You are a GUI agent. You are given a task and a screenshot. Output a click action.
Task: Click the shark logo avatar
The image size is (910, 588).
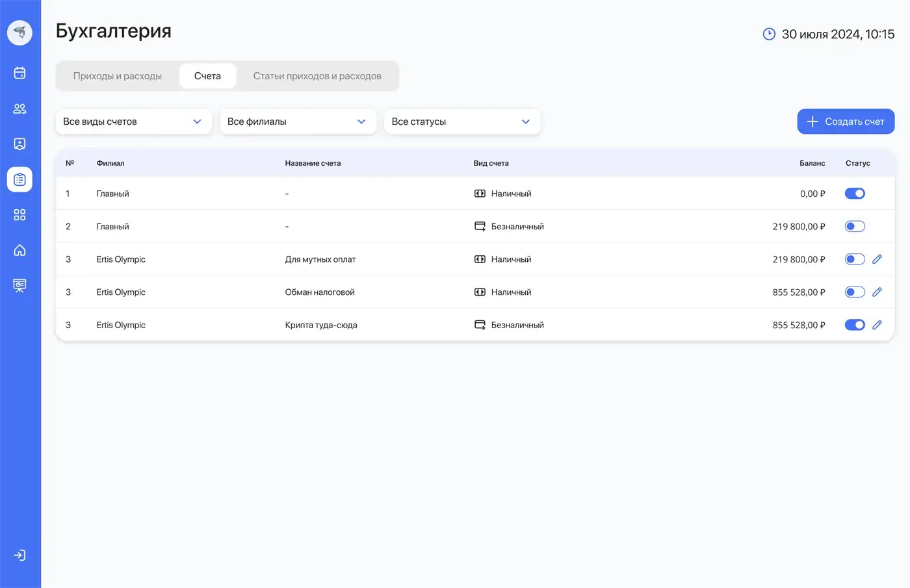tap(19, 32)
